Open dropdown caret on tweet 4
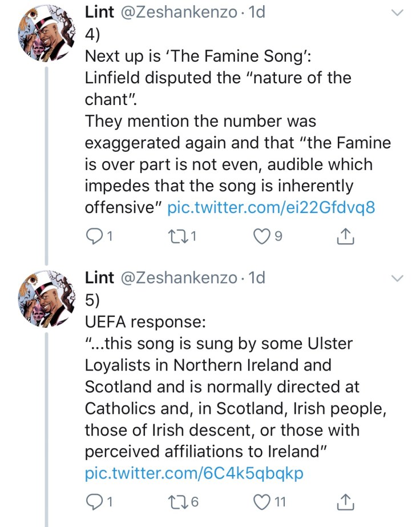Screen dimensions: 420x527 click(x=398, y=13)
